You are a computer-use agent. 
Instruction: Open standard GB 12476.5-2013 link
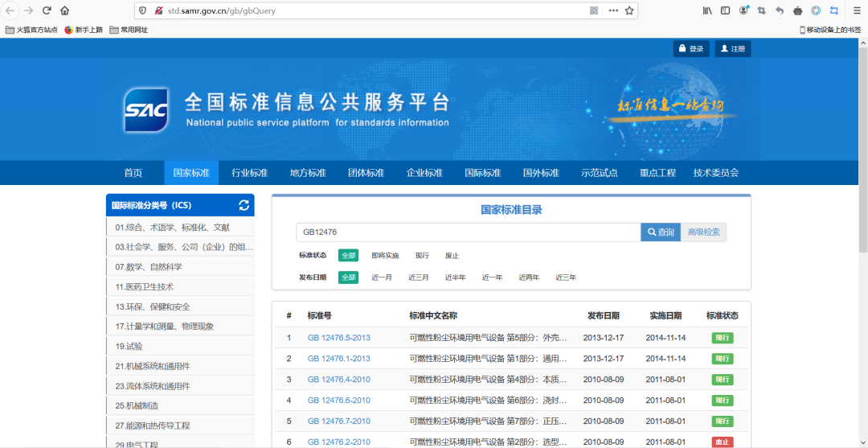coord(339,338)
